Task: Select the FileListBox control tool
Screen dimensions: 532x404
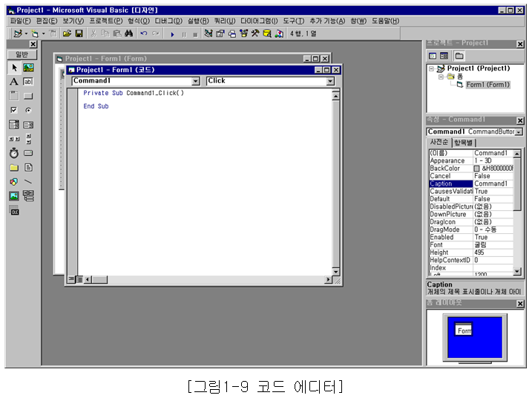Action: click(x=28, y=167)
